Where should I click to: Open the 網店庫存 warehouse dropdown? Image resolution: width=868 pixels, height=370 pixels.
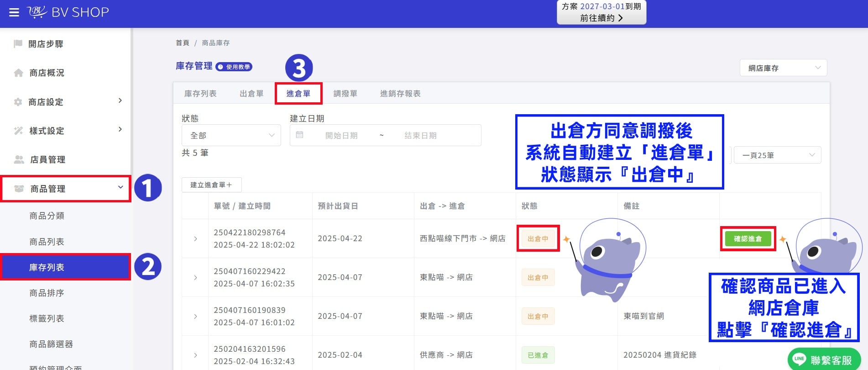pos(784,68)
